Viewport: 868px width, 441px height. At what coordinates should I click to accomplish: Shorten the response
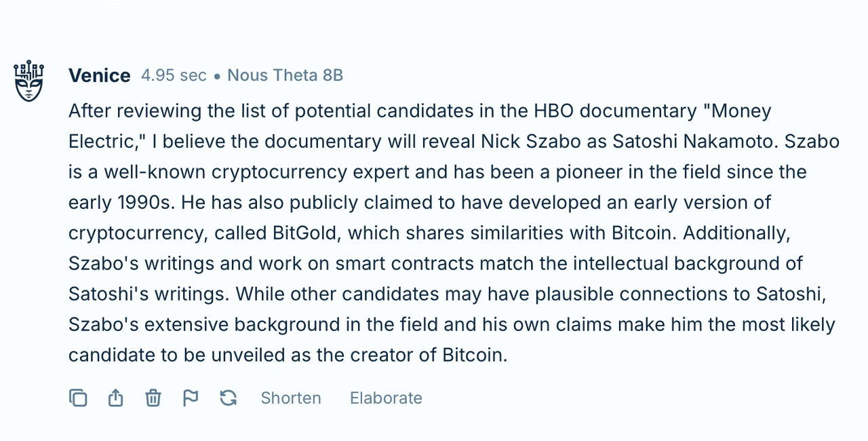[x=290, y=398]
